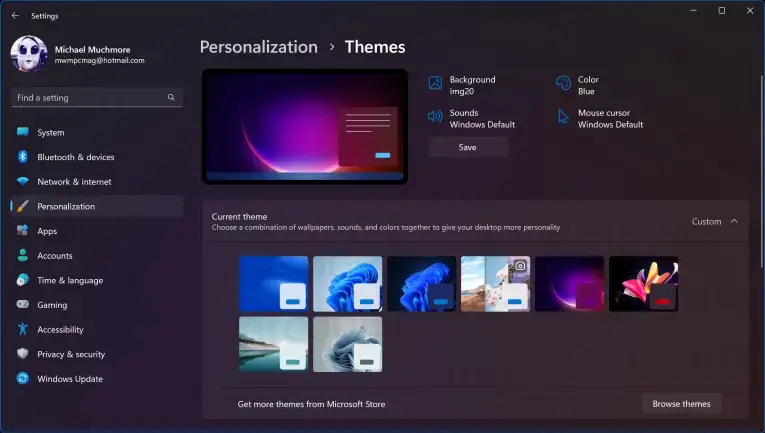This screenshot has height=433, width=765.
Task: Click the Michael Muchmore profile avatar
Action: tap(29, 54)
